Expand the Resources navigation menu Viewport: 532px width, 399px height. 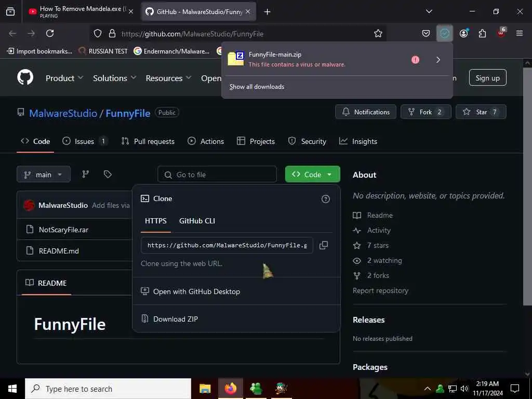pos(168,78)
